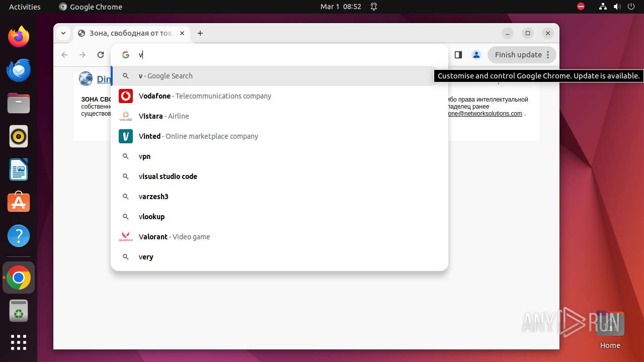Screen dimensions: 644x362
Task: Launch LibreOffice Writer from the dock
Action: (x=19, y=169)
